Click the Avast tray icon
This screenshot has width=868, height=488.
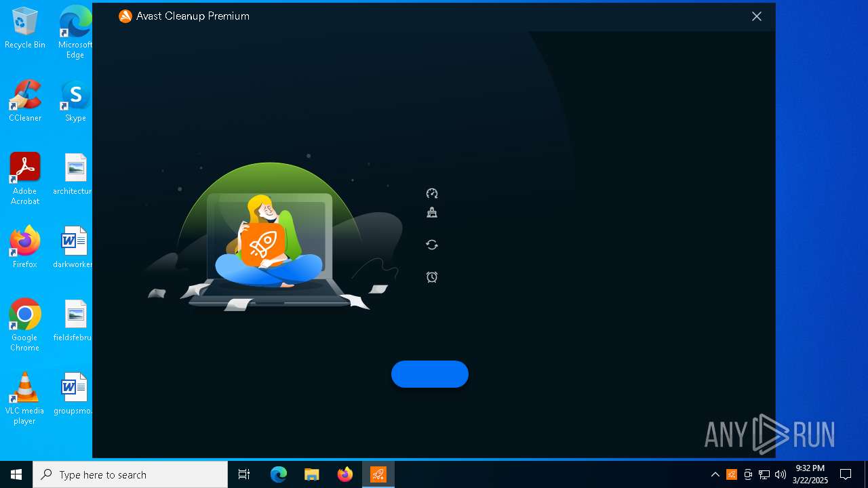(x=732, y=474)
